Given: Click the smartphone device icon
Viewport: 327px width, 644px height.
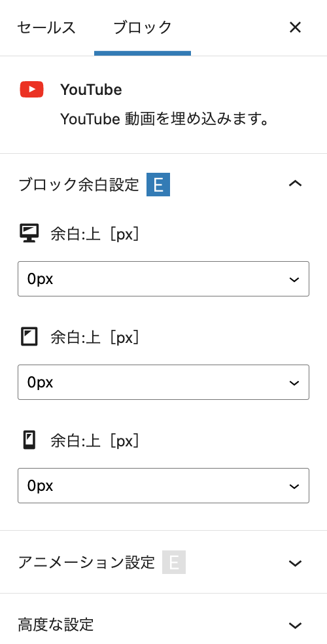Looking at the screenshot, I should click(29, 440).
